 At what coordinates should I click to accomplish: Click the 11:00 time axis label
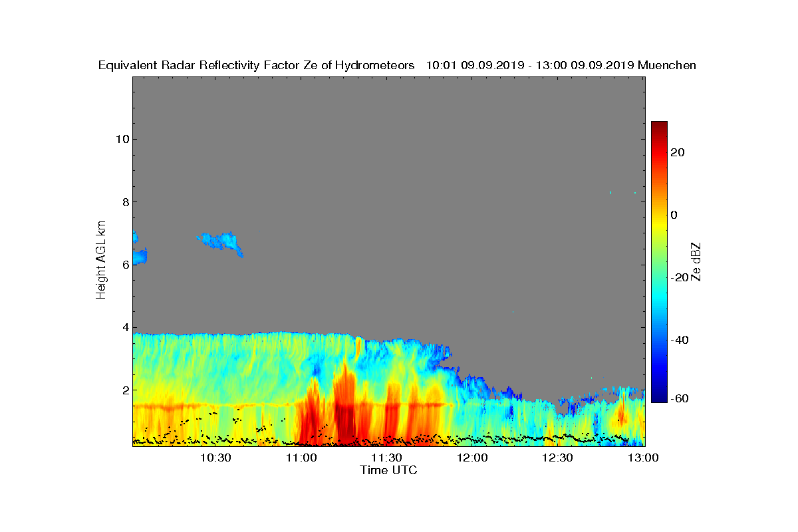301,458
